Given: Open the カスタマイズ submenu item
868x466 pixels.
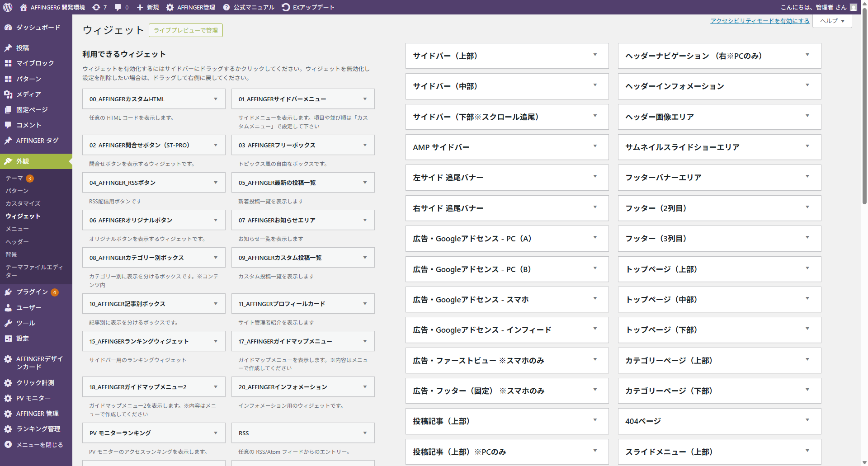Looking at the screenshot, I should click(23, 203).
